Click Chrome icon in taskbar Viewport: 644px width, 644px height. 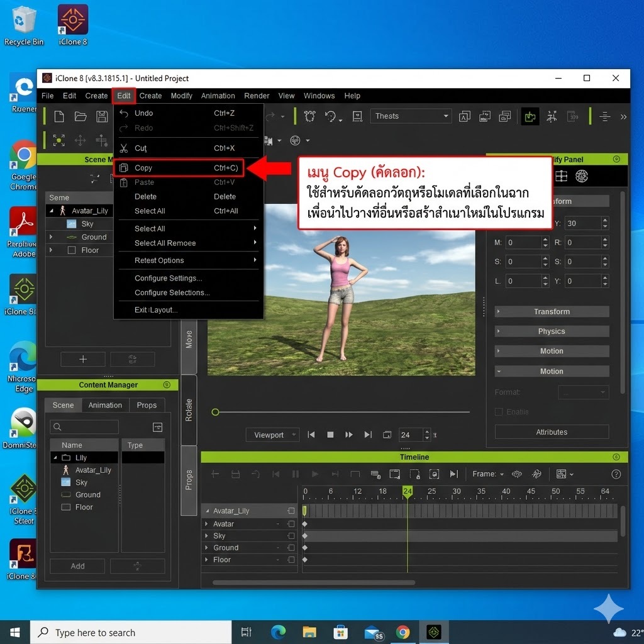pyautogui.click(x=402, y=632)
